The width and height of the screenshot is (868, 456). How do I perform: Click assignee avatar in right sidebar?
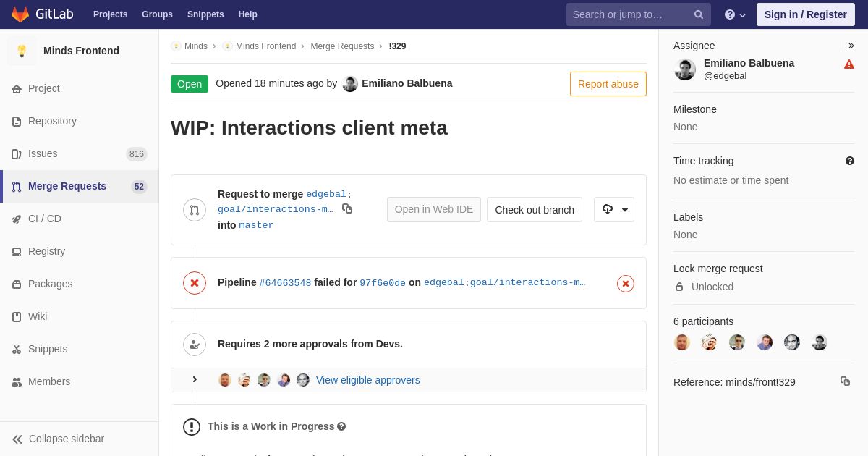pos(685,69)
